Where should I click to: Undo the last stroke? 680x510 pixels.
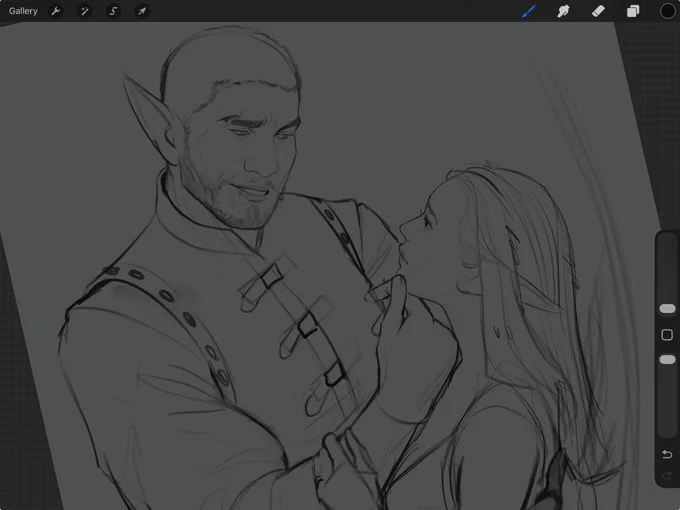(667, 454)
